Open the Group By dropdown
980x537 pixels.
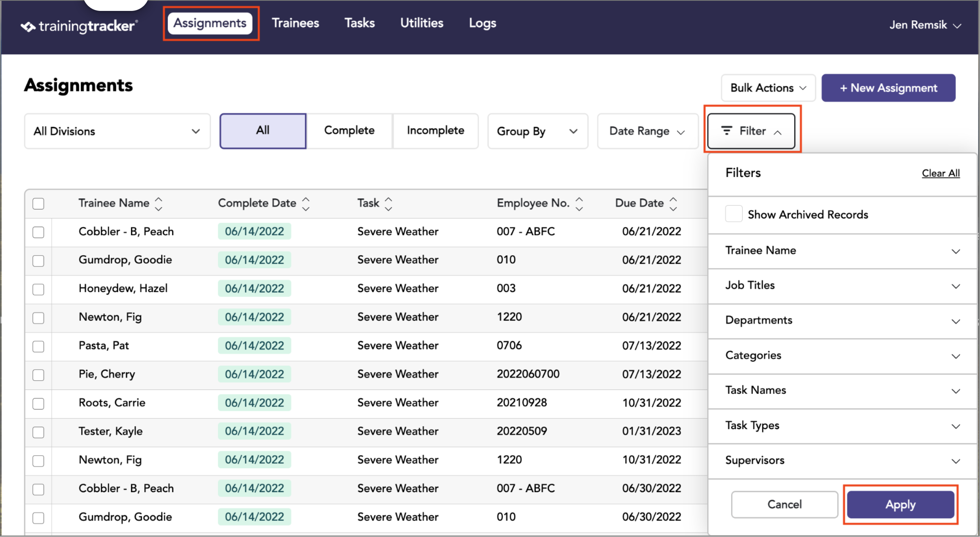click(x=537, y=131)
